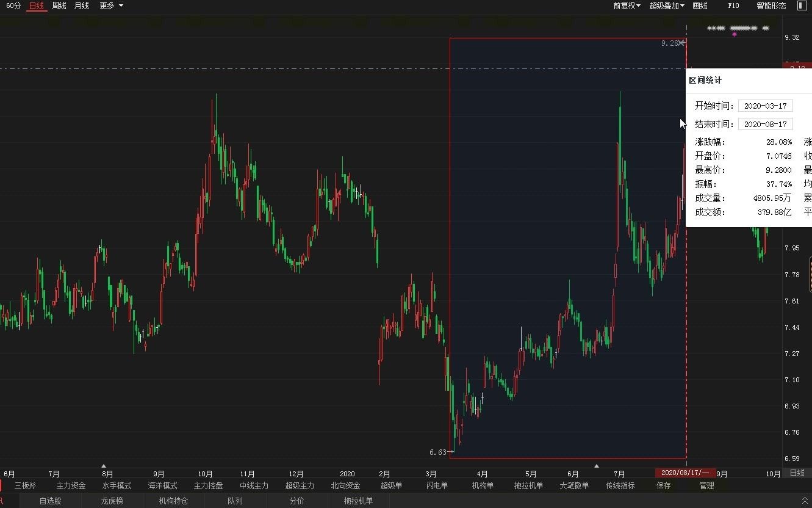The image size is (812, 508).
Task: Click the 9.28 high price label
Action: coord(669,43)
